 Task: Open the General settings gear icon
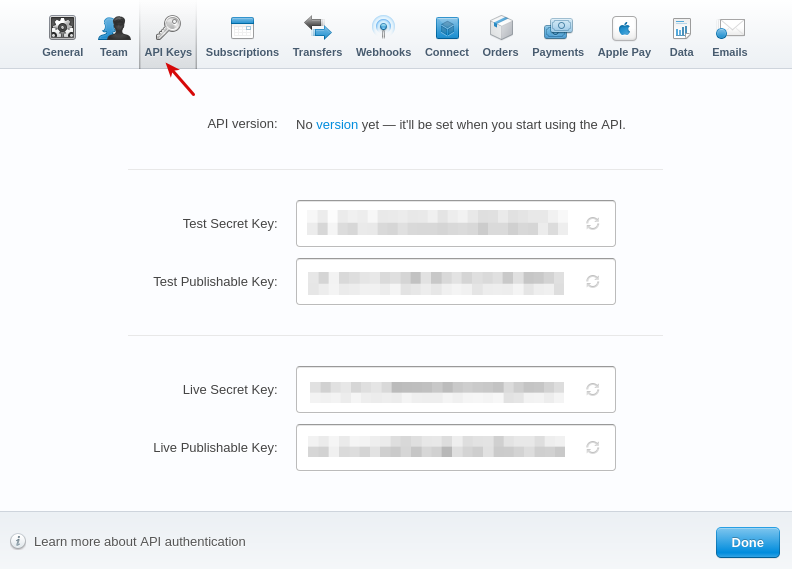(x=62, y=27)
